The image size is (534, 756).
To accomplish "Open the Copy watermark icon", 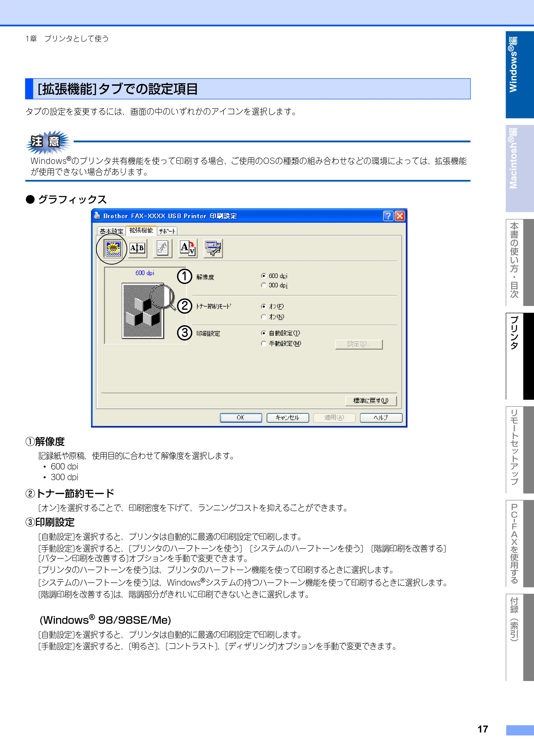I will pyautogui.click(x=162, y=248).
